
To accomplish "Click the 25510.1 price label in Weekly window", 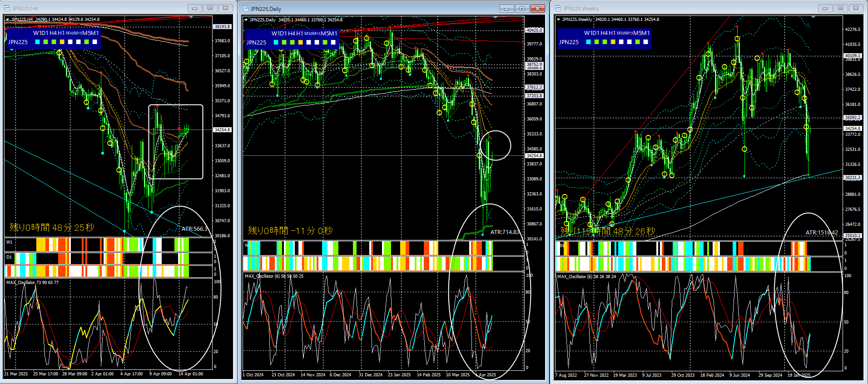I will (853, 236).
